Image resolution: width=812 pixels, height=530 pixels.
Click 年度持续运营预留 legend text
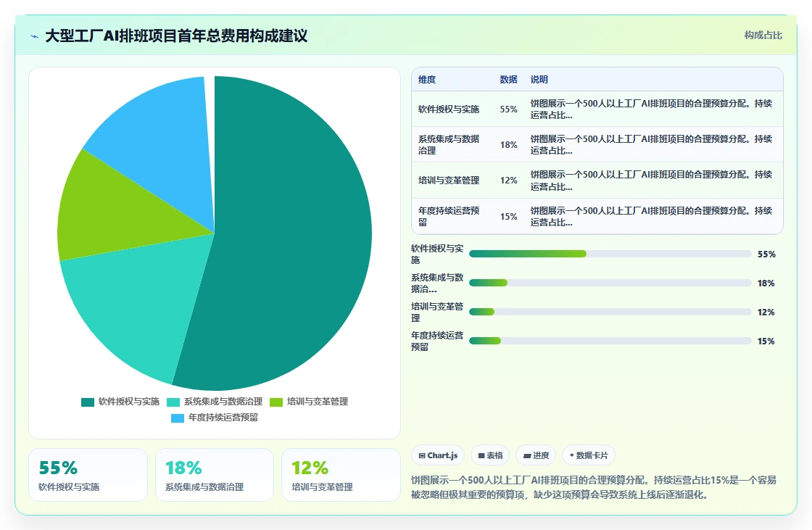point(223,418)
